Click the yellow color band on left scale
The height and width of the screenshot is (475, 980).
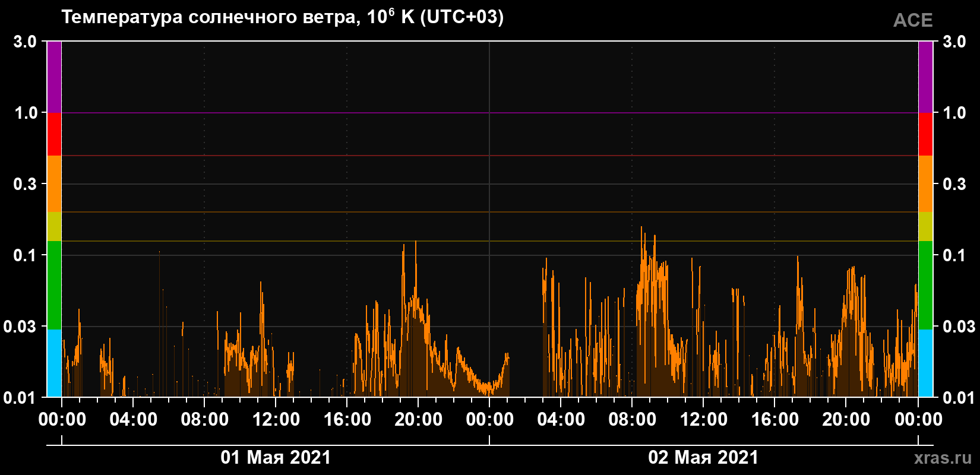[54, 227]
